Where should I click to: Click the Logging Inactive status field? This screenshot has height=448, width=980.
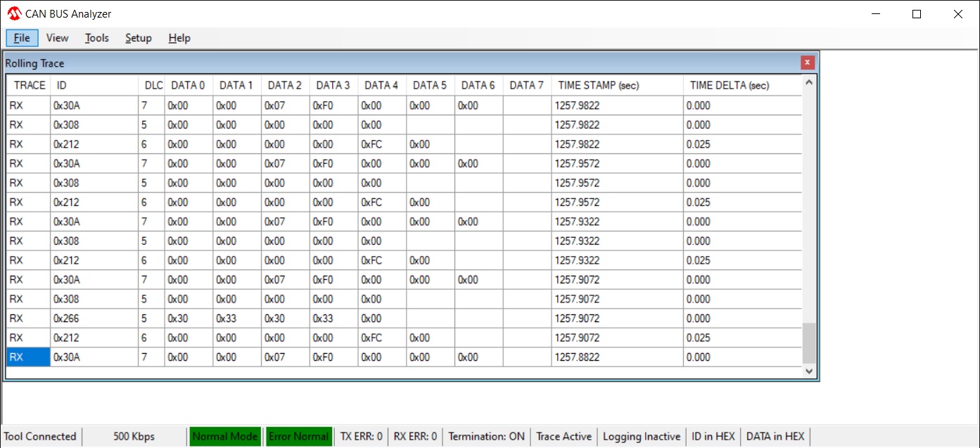pos(642,437)
